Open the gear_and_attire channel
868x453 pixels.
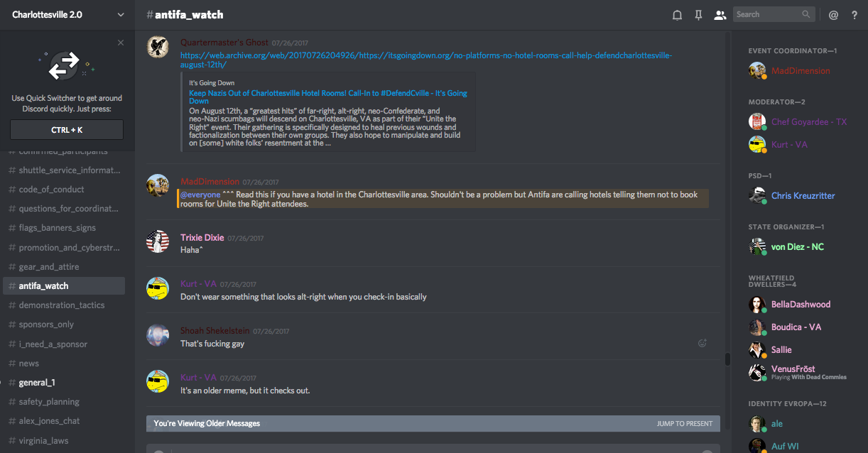coord(49,267)
